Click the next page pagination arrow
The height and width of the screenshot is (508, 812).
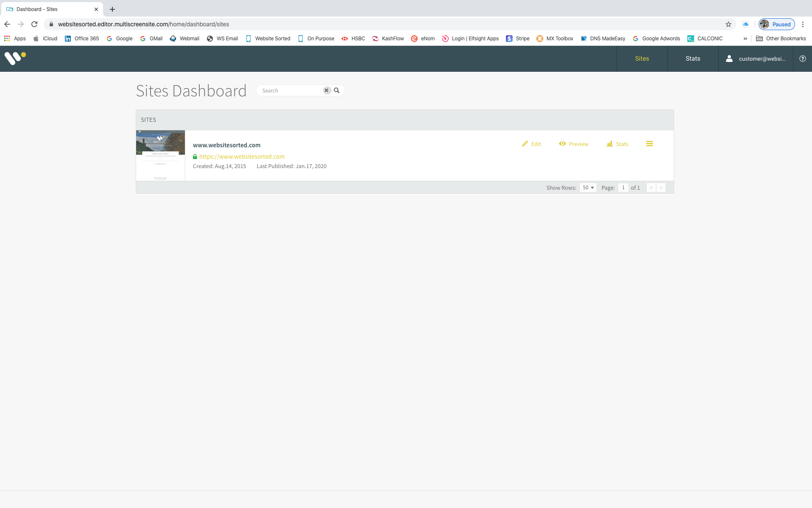(x=661, y=187)
